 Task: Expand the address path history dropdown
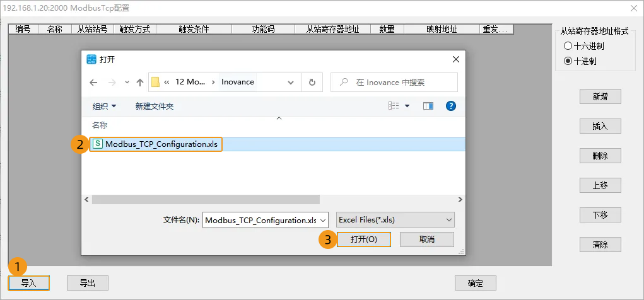pos(291,83)
